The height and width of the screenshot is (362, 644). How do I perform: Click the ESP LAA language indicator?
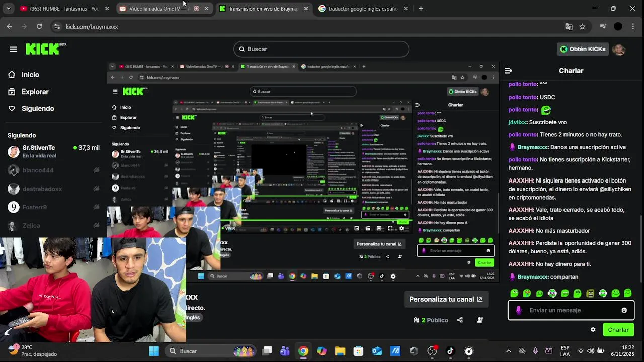click(x=565, y=351)
